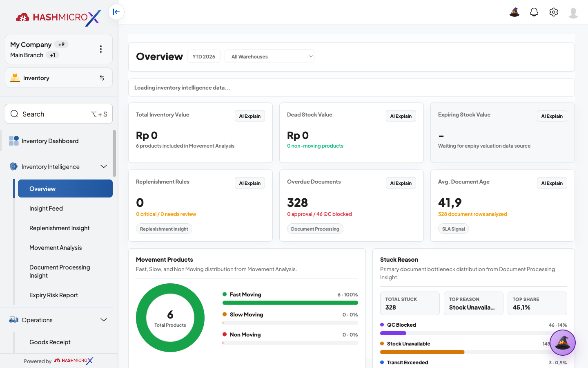588x368 pixels.
Task: Go to Replenishment Insight in sidebar
Action: 60,228
